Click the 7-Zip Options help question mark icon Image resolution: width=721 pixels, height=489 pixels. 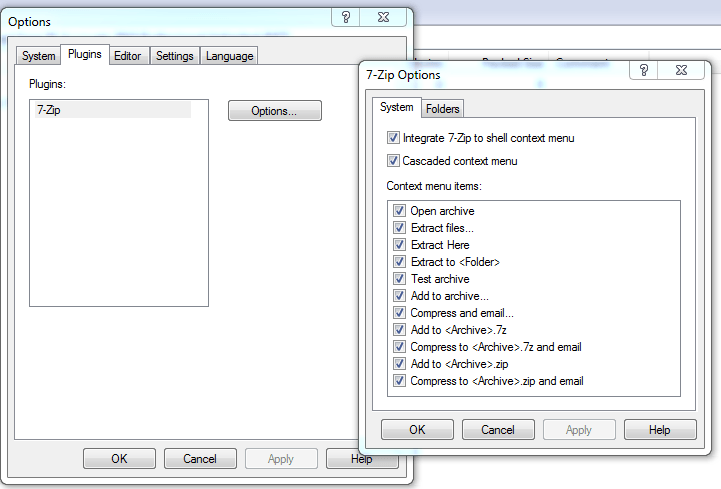coord(645,70)
